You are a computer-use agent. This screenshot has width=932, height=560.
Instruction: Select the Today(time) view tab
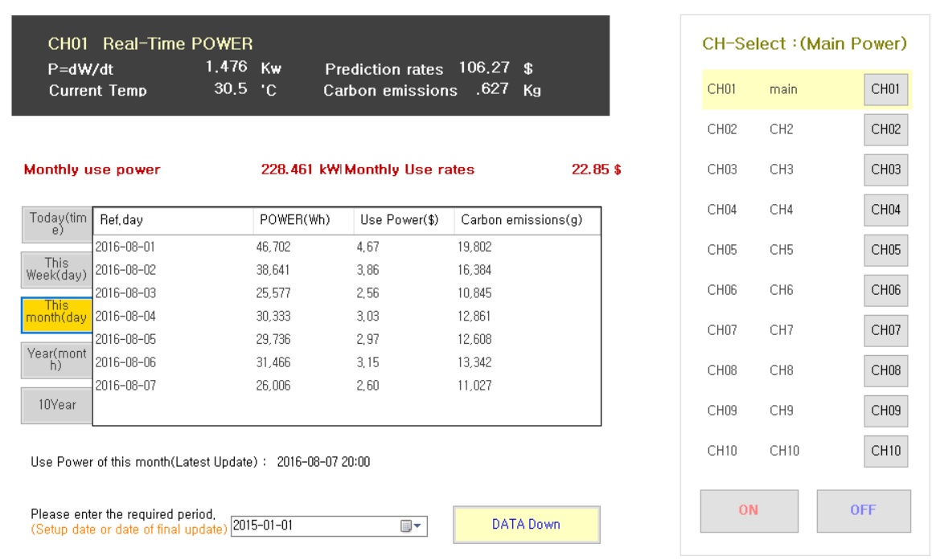coord(57,224)
